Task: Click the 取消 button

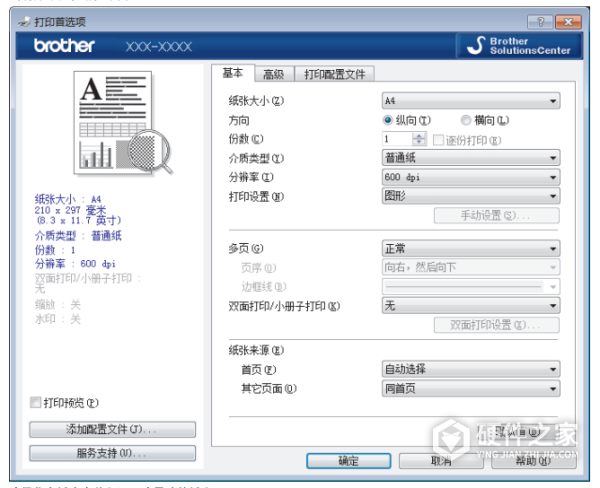Action: [x=441, y=461]
